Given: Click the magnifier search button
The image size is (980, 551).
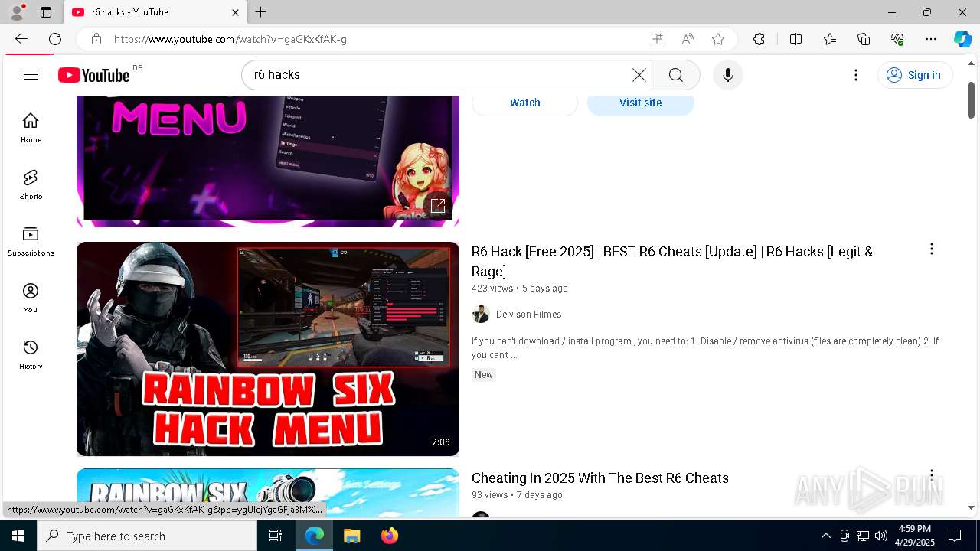Looking at the screenshot, I should [675, 75].
